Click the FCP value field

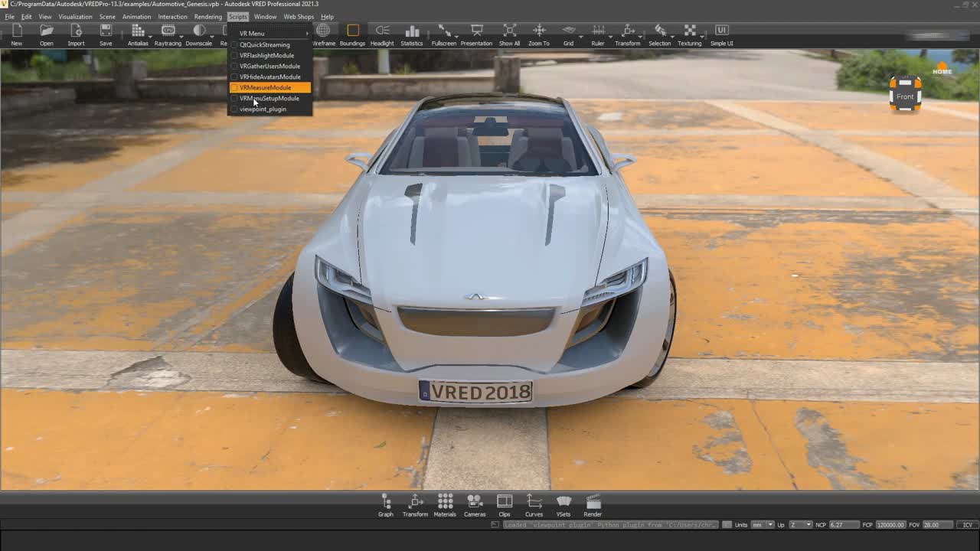pyautogui.click(x=890, y=525)
